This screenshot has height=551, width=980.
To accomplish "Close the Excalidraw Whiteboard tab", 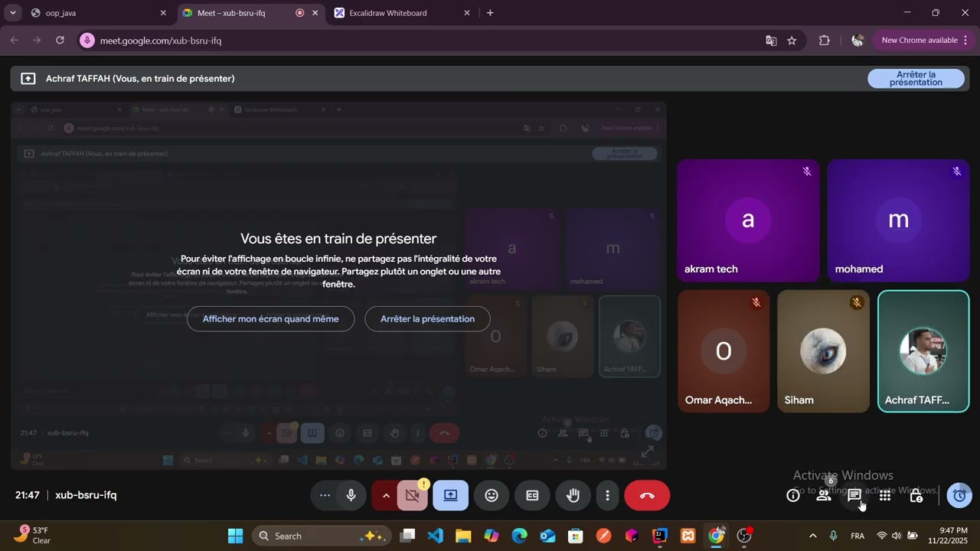I will point(467,13).
